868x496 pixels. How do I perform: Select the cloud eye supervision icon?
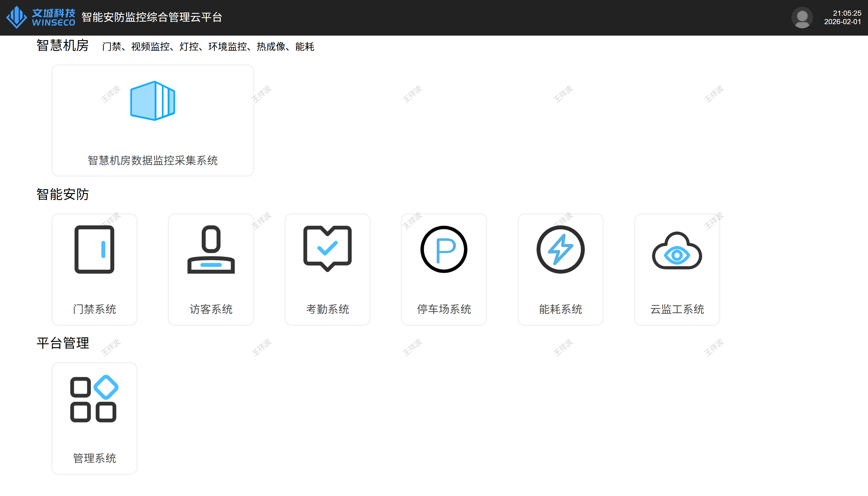click(677, 251)
